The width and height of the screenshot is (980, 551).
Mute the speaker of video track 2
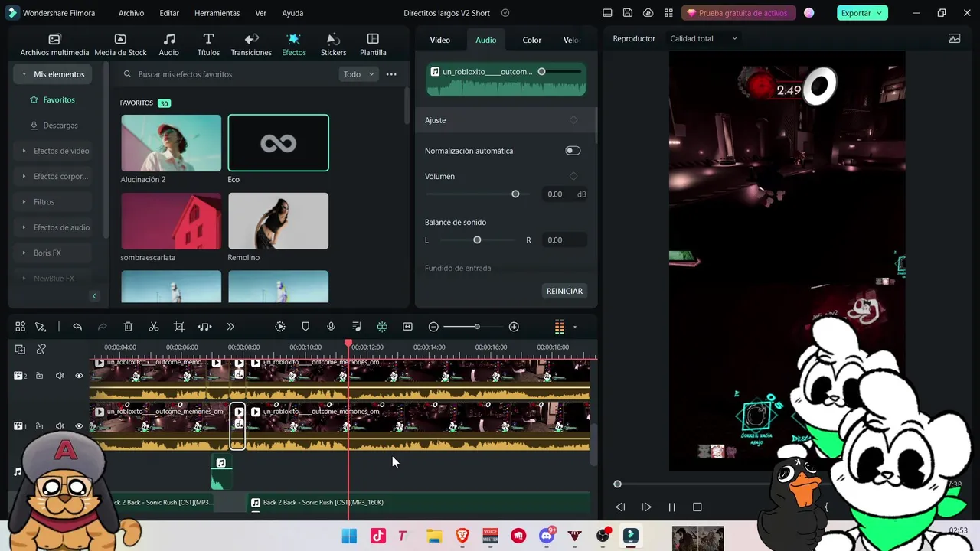point(60,376)
